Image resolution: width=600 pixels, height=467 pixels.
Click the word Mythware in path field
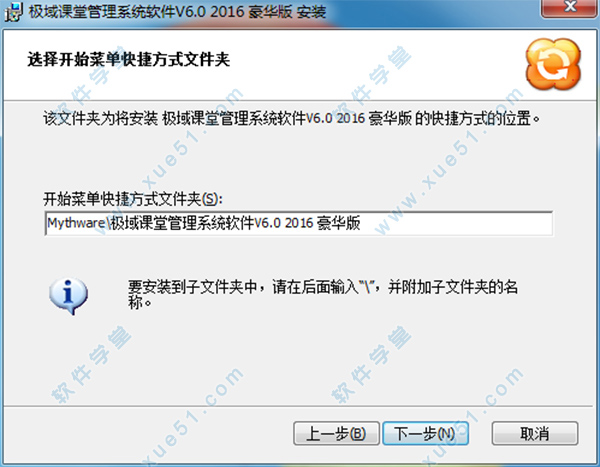(x=76, y=223)
